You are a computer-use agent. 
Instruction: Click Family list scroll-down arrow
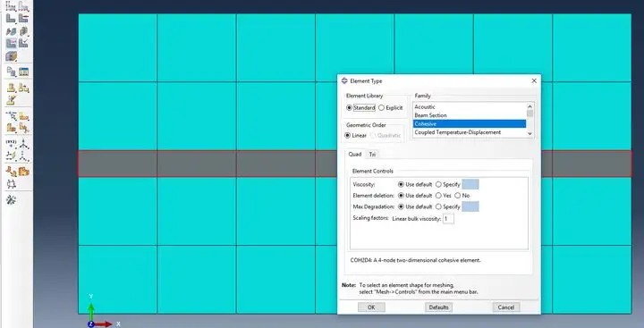tap(530, 133)
